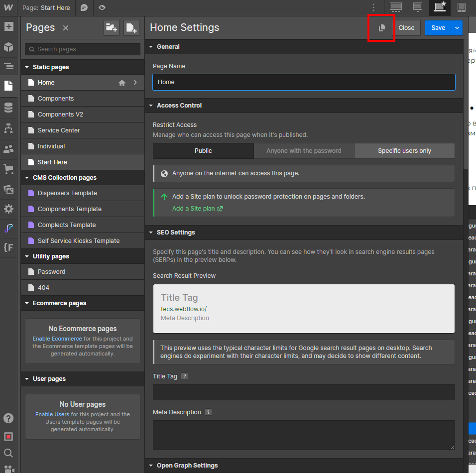This screenshot has width=476, height=473.
Task: Click the home icon on Home row
Action: point(122,83)
